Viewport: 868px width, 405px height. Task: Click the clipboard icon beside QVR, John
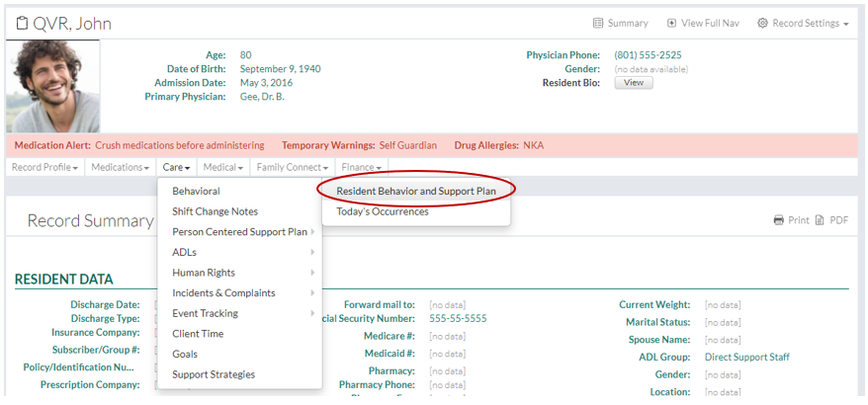coord(23,24)
